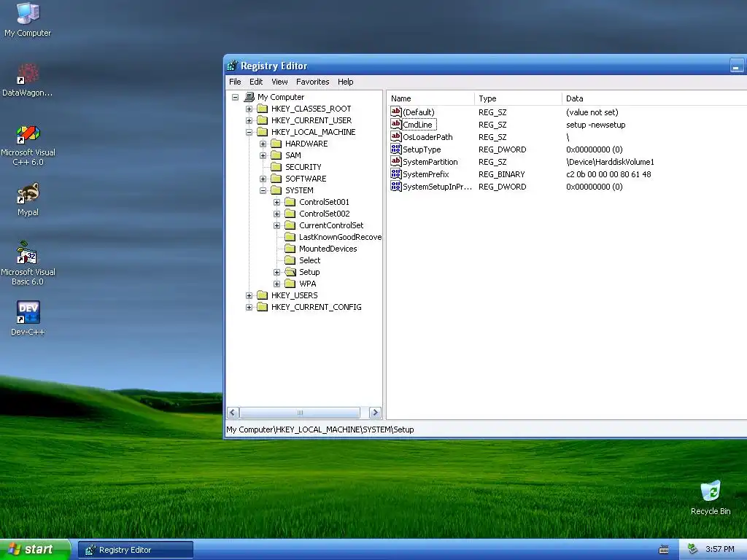Expand the HKEY_USERS key

(x=249, y=296)
